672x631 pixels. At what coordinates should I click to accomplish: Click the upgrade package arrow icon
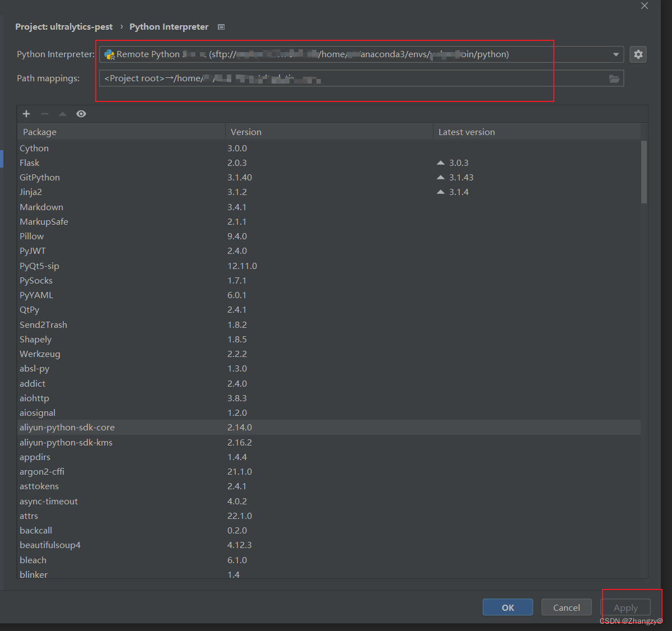pos(63,114)
